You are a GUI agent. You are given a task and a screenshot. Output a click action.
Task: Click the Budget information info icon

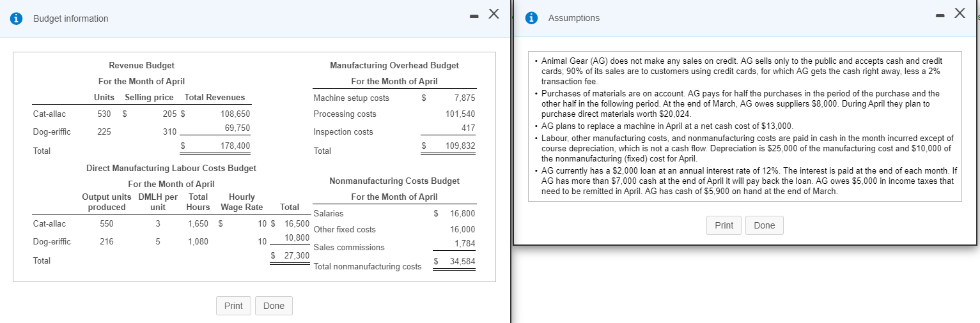pyautogui.click(x=15, y=19)
